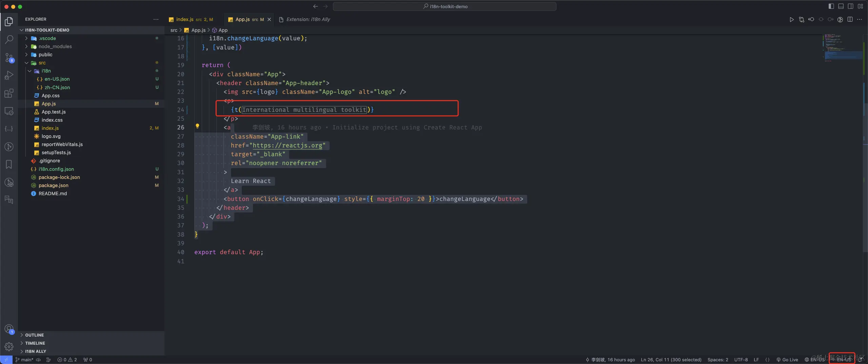This screenshot has width=868, height=364.
Task: Expand the TIMELINE section
Action: click(x=91, y=343)
